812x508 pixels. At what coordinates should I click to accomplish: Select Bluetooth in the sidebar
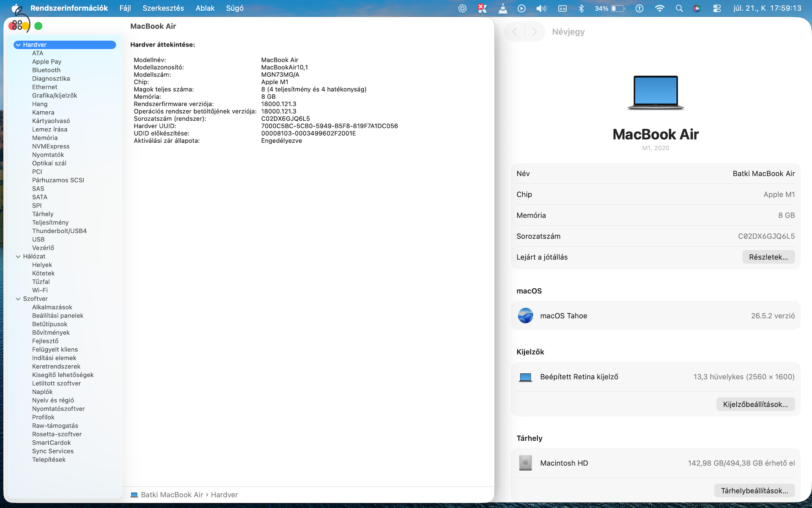pyautogui.click(x=46, y=70)
